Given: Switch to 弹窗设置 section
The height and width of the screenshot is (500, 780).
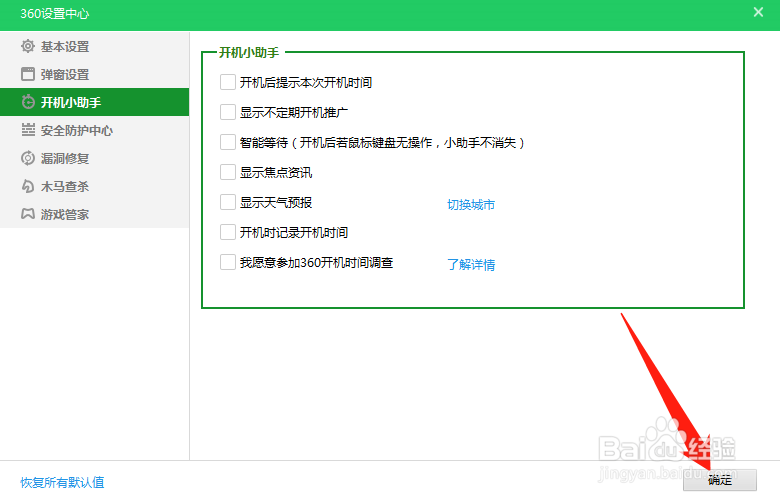Looking at the screenshot, I should point(95,74).
